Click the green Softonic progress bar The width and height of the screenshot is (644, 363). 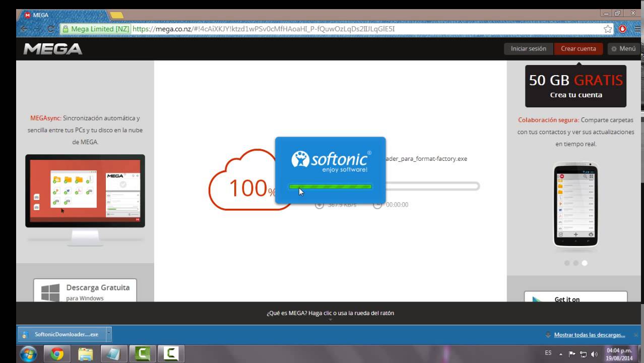point(330,187)
